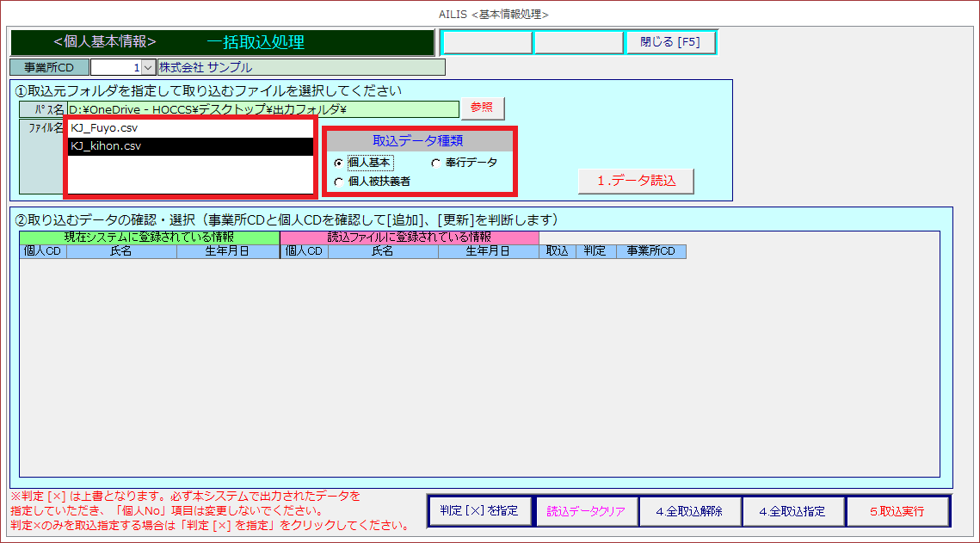Click the パス名 folder path field
The image size is (980, 543).
[263, 109]
